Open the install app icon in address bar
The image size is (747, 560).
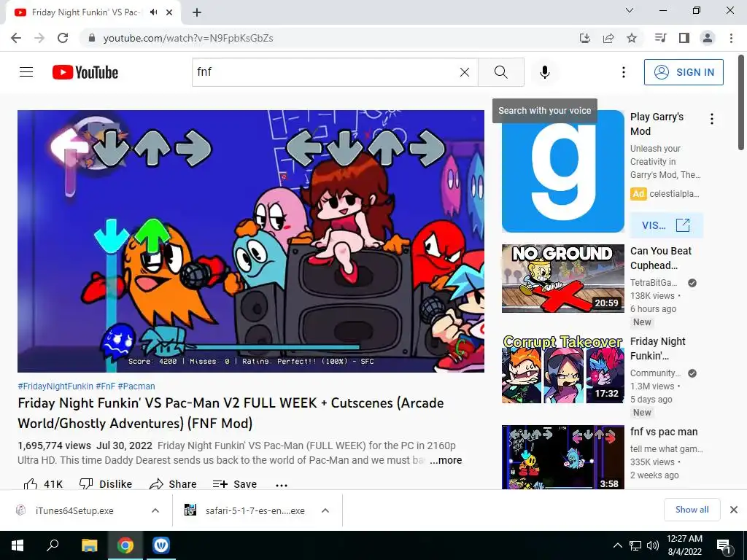[584, 38]
